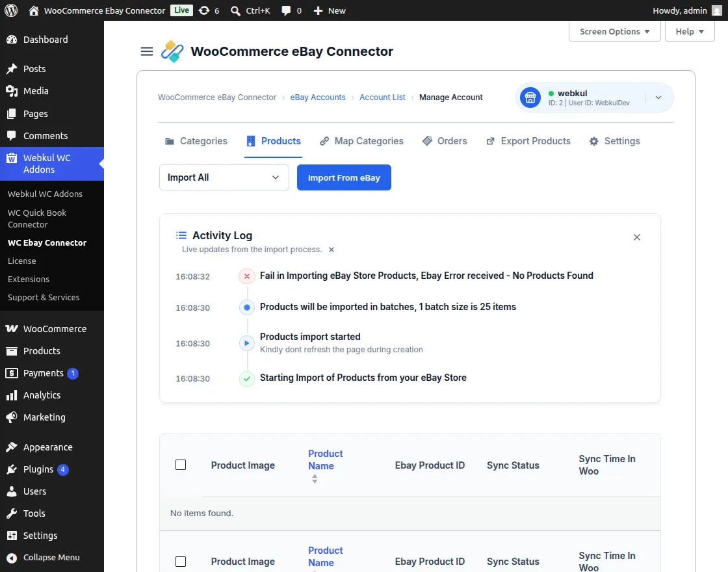Image resolution: width=728 pixels, height=572 pixels.
Task: Select all rows using top header checkbox
Action: tap(181, 465)
